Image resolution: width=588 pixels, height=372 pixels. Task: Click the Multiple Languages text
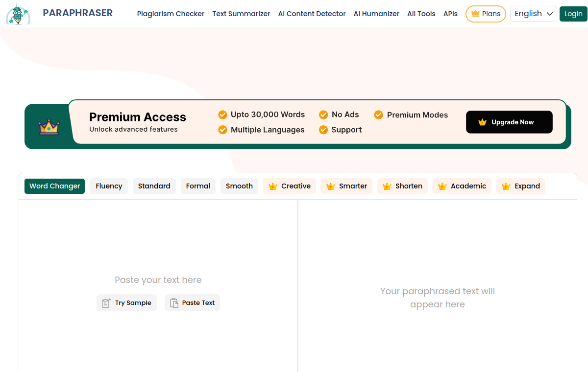268,130
